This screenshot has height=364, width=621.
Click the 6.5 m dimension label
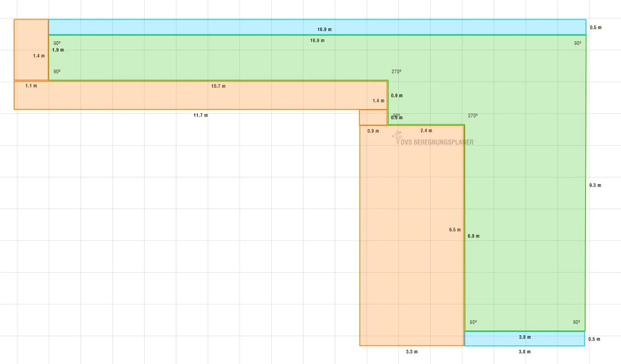click(454, 230)
